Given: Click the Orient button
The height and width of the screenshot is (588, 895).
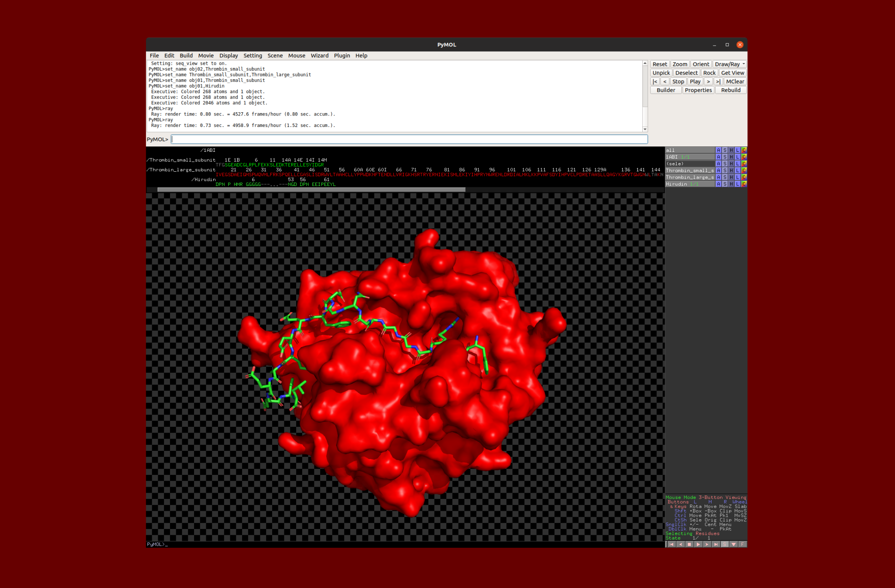Looking at the screenshot, I should [x=701, y=64].
